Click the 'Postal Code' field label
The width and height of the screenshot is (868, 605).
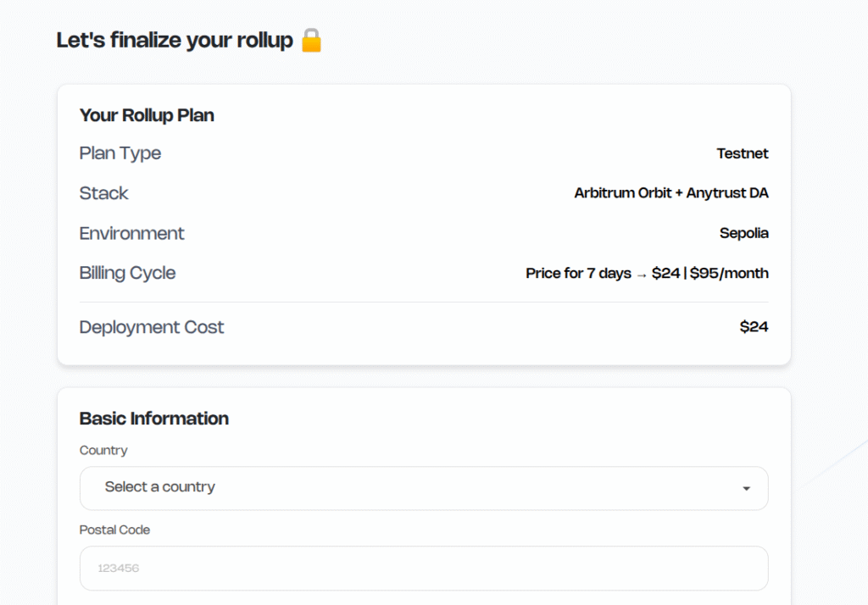tap(114, 530)
